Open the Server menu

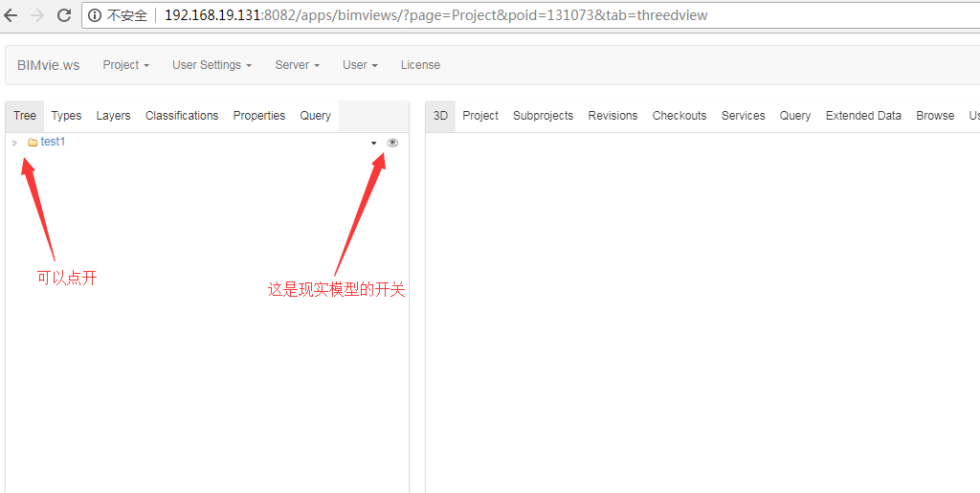click(x=297, y=65)
